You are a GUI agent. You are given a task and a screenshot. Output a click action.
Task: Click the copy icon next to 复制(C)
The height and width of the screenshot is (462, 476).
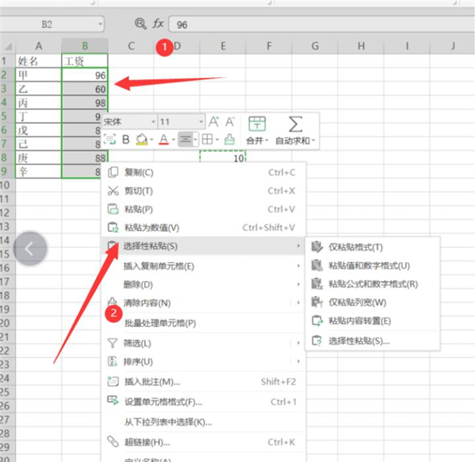click(113, 172)
